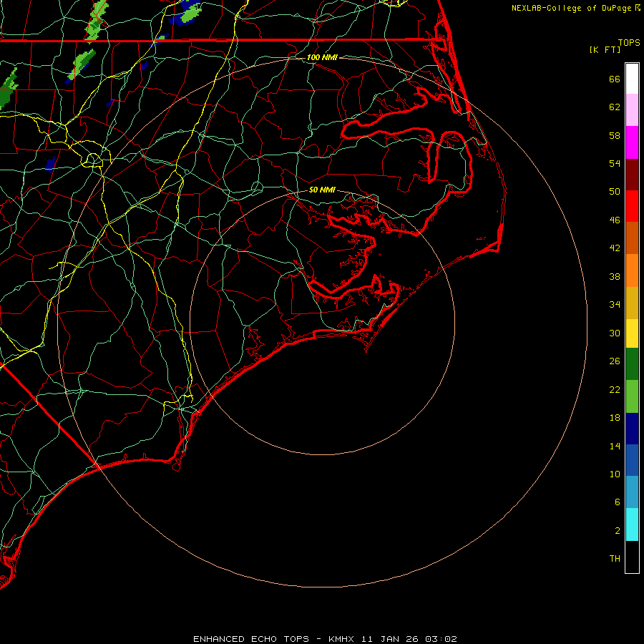Select the navy blue legend swatch
Screen dimensions: 644x644
[632, 428]
